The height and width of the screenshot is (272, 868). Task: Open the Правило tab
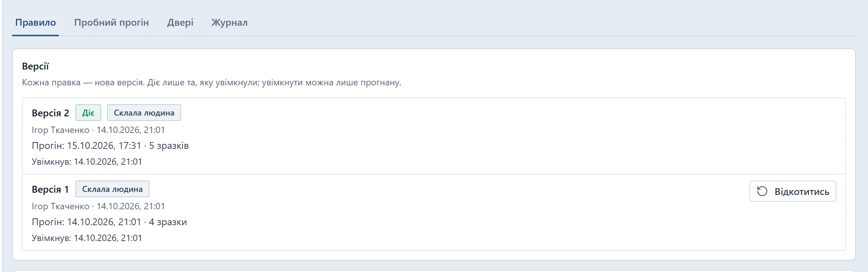pos(35,23)
